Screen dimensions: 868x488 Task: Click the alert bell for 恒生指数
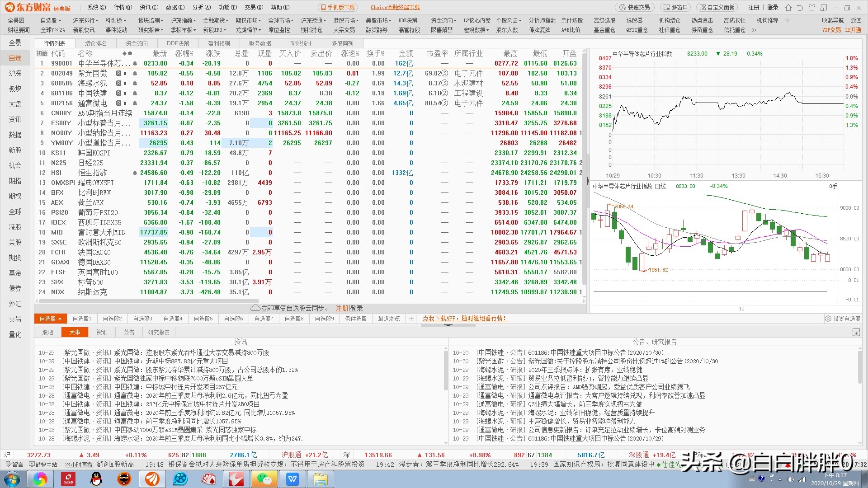(135, 173)
